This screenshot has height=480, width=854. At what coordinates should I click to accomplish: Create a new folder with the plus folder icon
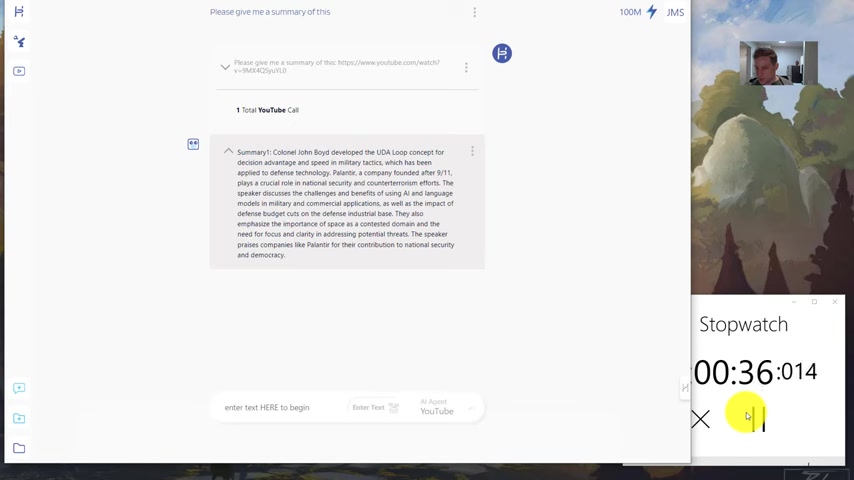point(19,418)
